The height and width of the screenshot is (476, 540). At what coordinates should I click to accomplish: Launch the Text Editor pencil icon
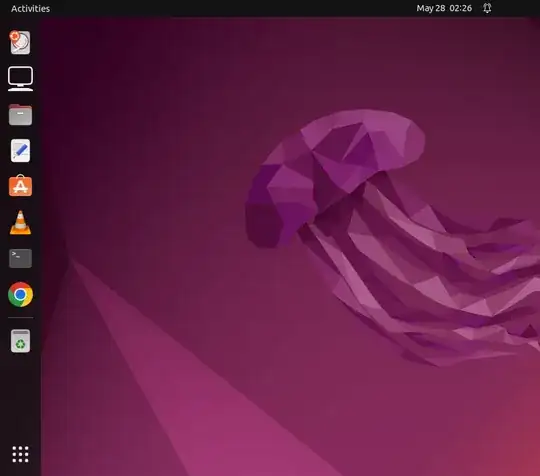point(20,151)
